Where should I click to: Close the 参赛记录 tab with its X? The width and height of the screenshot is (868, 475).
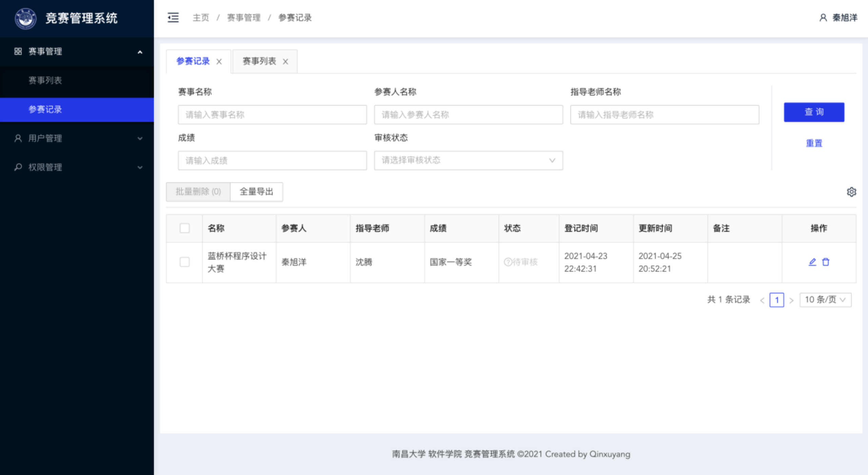pos(219,62)
